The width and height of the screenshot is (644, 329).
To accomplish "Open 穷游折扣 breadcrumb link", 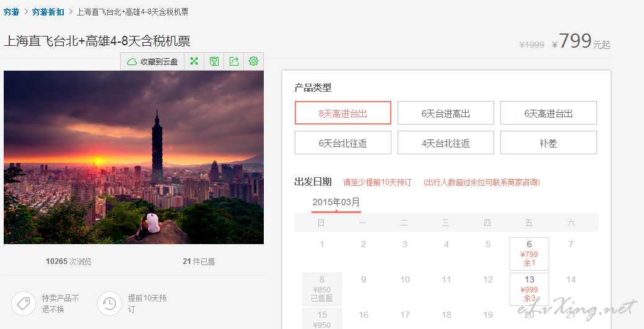I will (48, 12).
